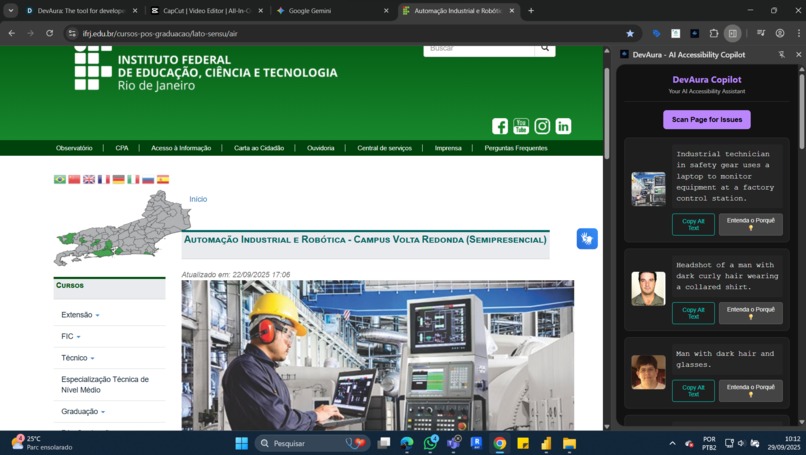Copy alt text for industrial technician image

point(693,225)
